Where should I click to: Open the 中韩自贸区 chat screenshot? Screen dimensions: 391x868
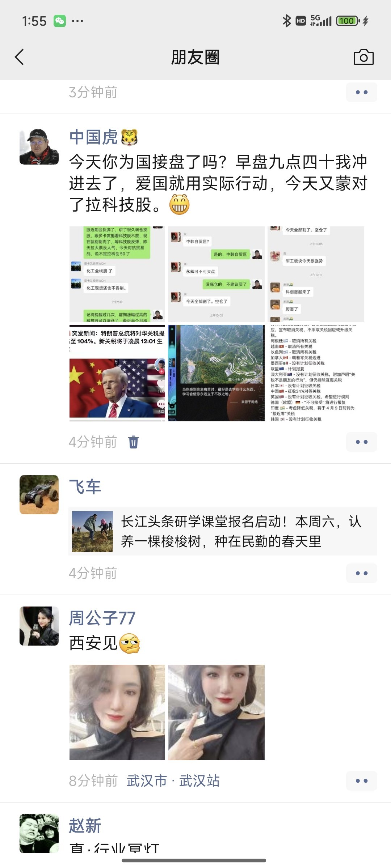[216, 274]
